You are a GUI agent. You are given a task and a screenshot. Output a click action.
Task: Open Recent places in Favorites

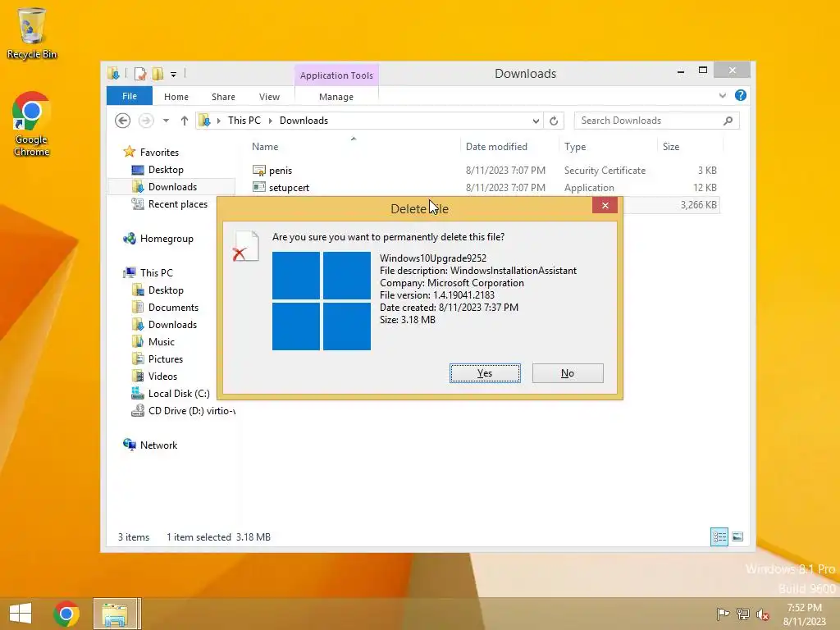[x=178, y=204]
